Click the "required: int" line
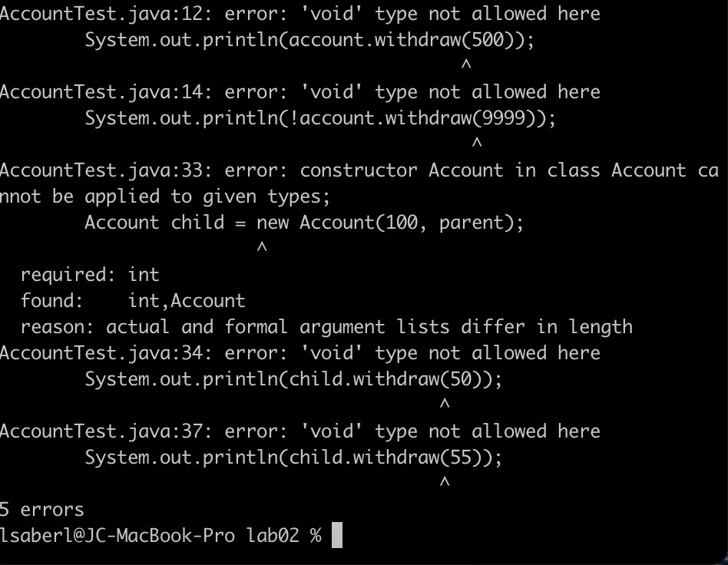The width and height of the screenshot is (728, 565). click(x=90, y=275)
